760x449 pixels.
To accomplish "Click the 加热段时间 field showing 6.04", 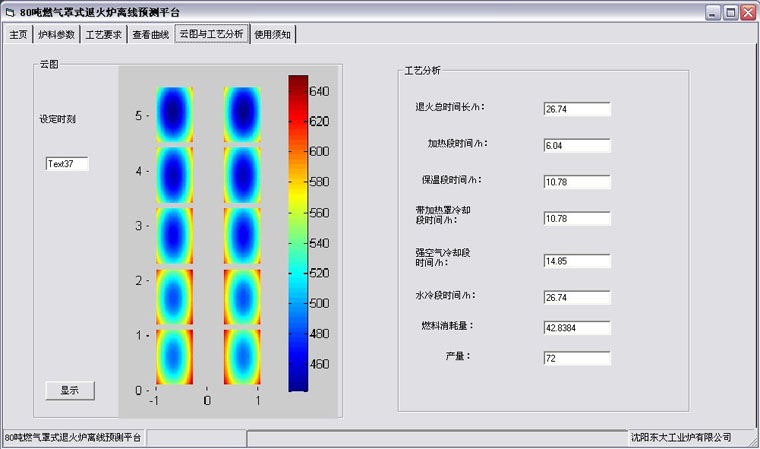I will (x=577, y=145).
